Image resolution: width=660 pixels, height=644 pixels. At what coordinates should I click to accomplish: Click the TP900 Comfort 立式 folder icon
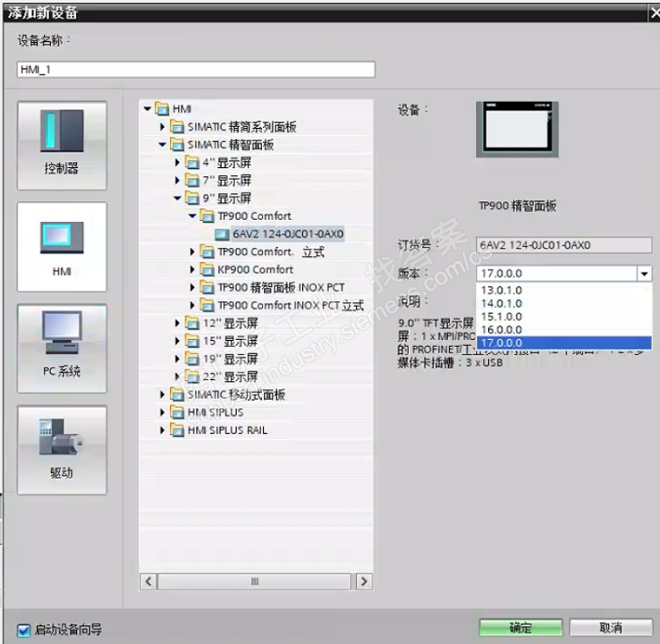pos(207,251)
